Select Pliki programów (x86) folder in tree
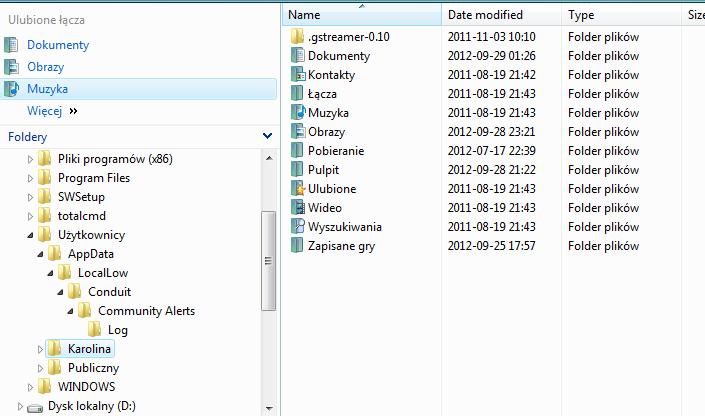The width and height of the screenshot is (705, 416). [x=115, y=159]
